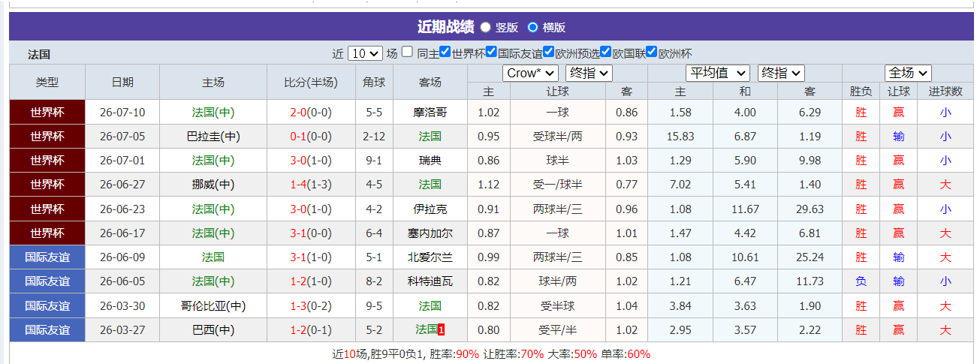Click the 比分(半场) column header
This screenshot has width=980, height=364.
(x=311, y=82)
